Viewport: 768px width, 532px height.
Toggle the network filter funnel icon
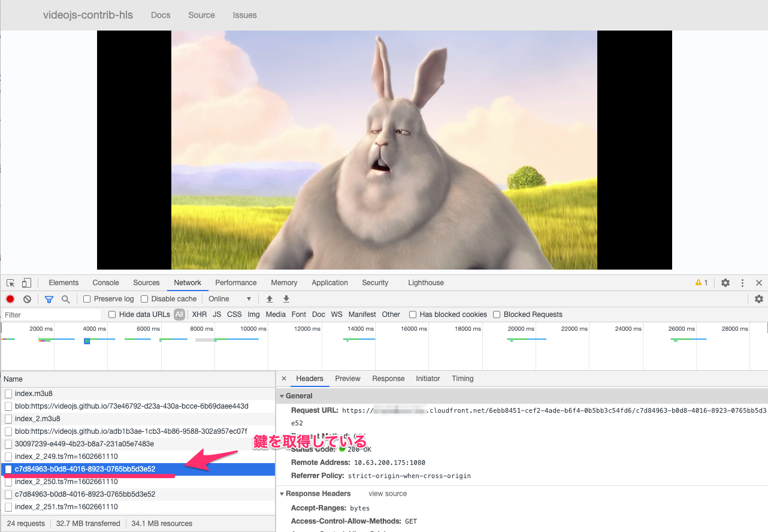coord(49,299)
